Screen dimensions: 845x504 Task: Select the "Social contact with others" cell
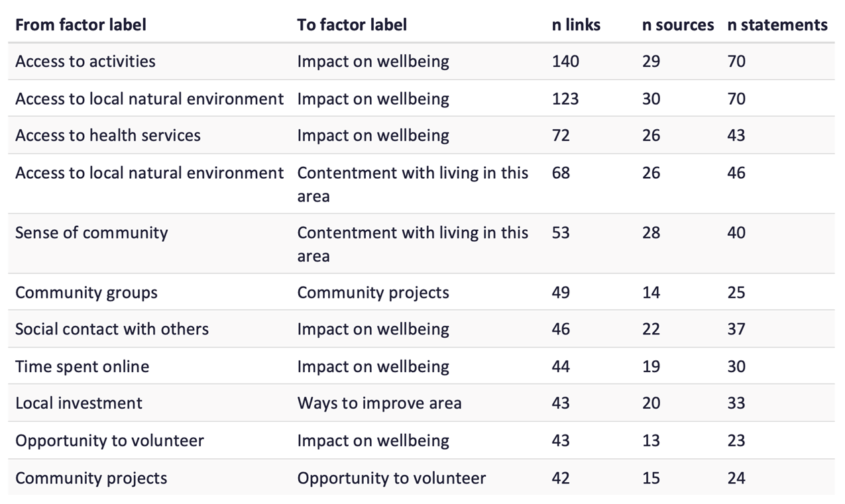pos(112,329)
